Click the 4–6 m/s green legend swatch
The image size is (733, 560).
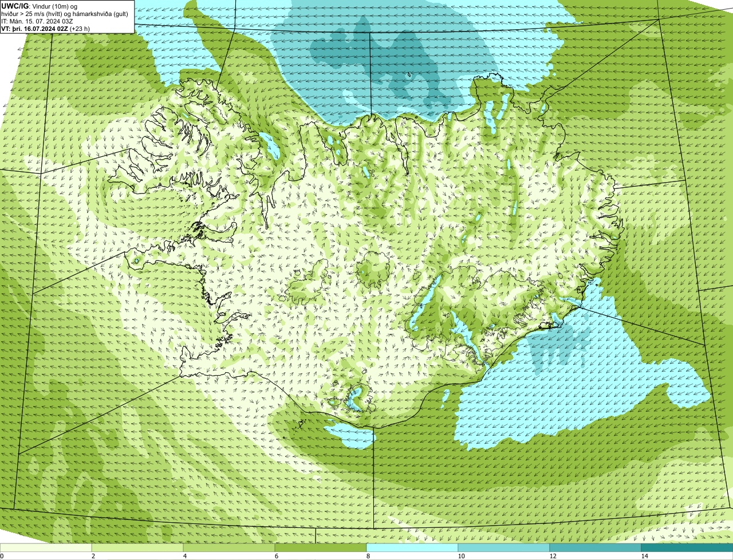[x=229, y=548]
